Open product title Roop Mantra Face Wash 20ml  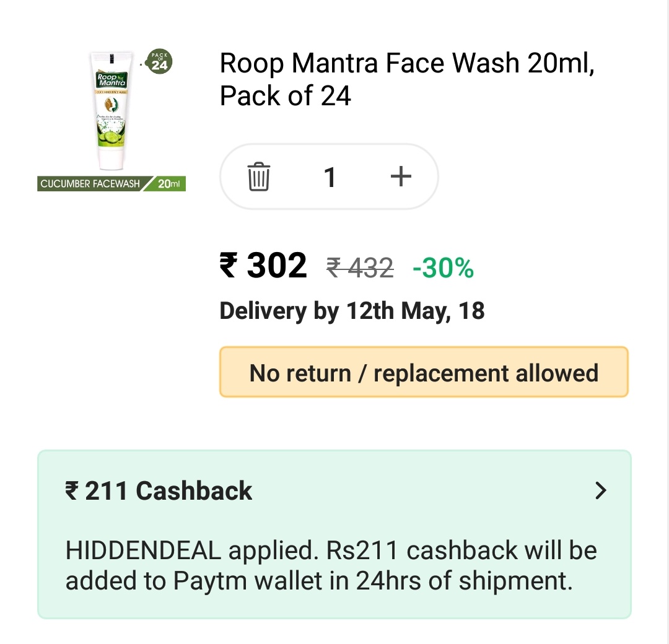point(407,79)
